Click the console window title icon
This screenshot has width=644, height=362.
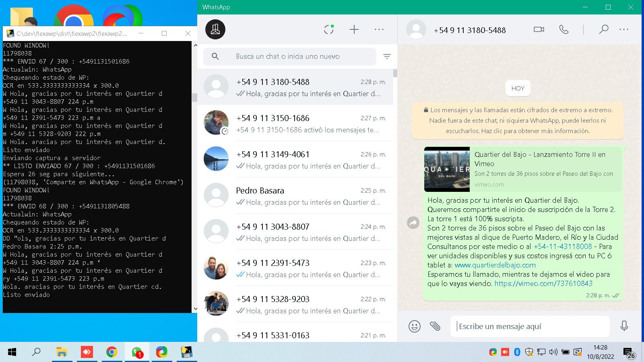(10, 33)
